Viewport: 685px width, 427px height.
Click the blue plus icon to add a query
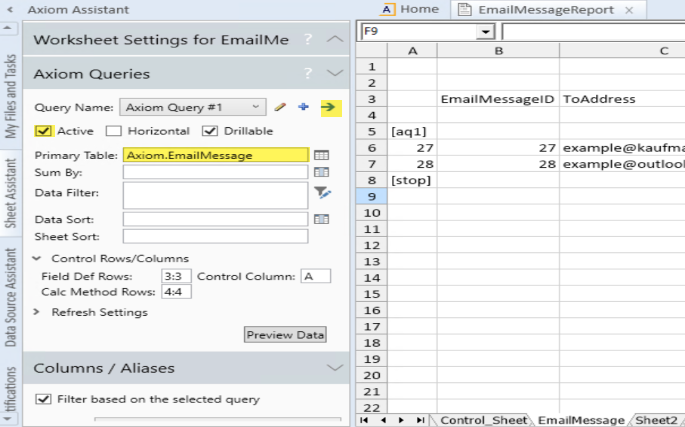[303, 107]
